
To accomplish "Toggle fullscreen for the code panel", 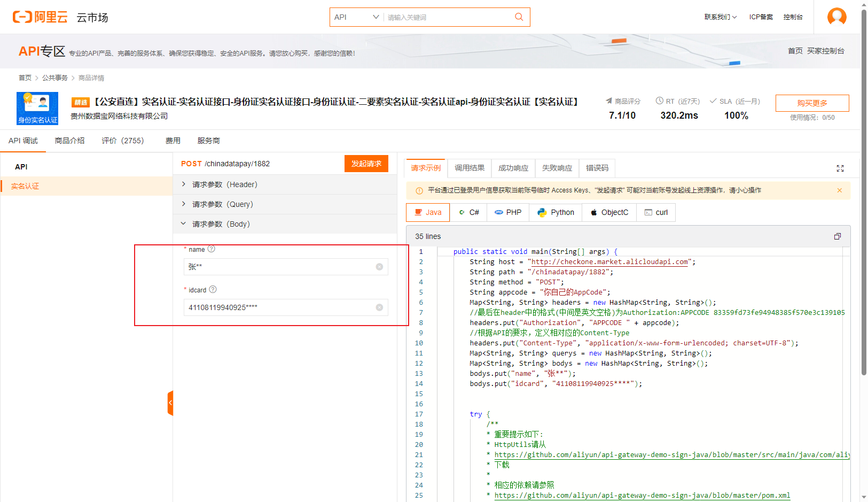I will (840, 168).
